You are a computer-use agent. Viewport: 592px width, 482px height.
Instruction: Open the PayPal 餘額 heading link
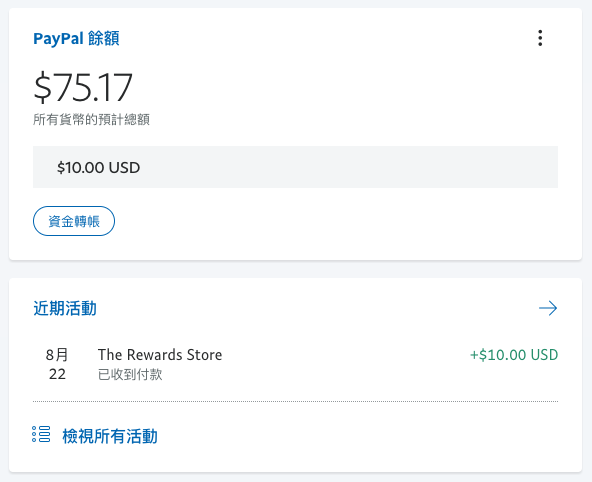(76, 38)
